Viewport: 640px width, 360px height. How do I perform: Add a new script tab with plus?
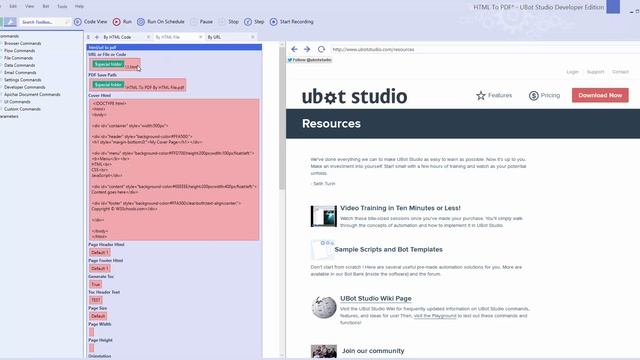click(x=97, y=37)
